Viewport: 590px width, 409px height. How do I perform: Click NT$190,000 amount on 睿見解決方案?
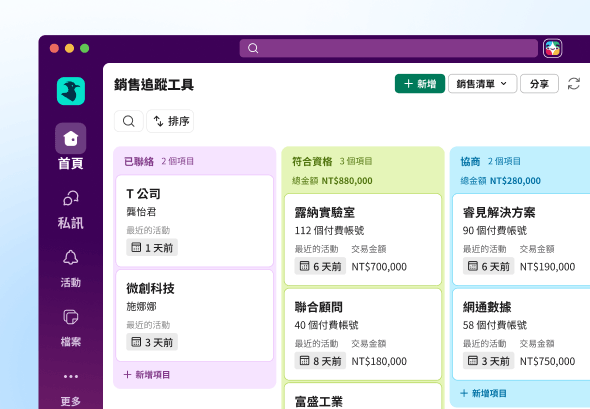coord(547,267)
